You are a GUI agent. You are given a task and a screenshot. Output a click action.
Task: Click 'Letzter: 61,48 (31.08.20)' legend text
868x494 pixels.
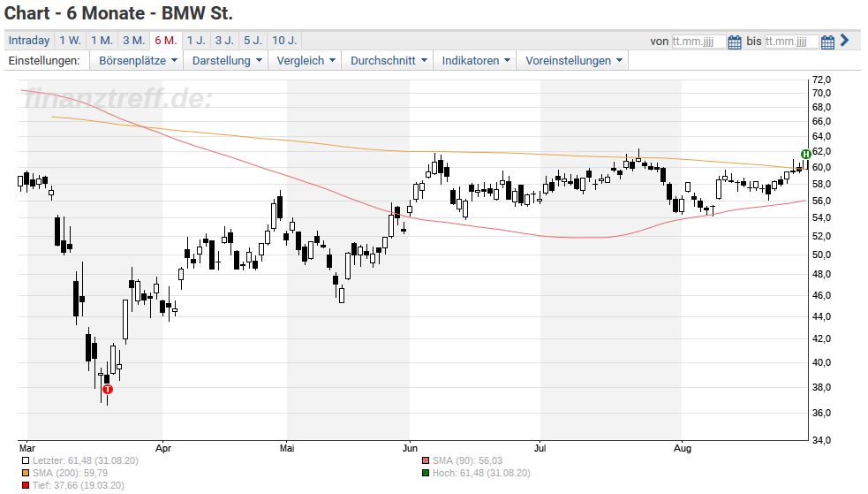tap(86, 460)
